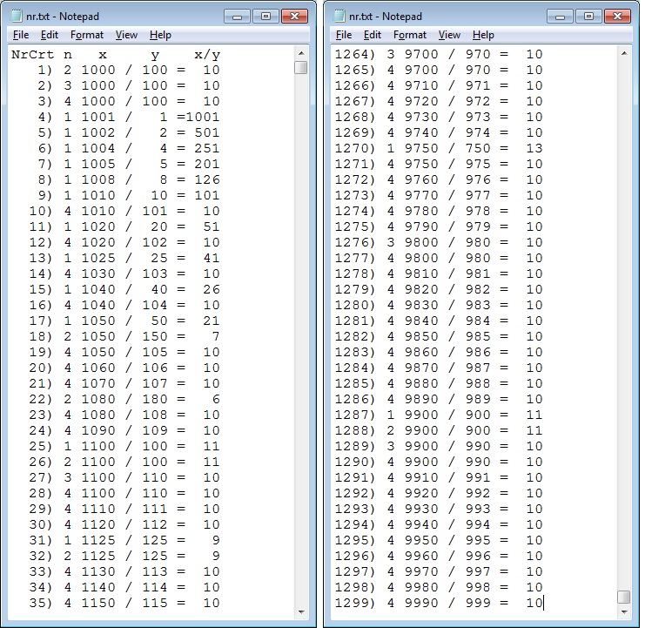Screen dimensions: 672x628
Task: Close the left Notepad window
Action: coord(294,17)
